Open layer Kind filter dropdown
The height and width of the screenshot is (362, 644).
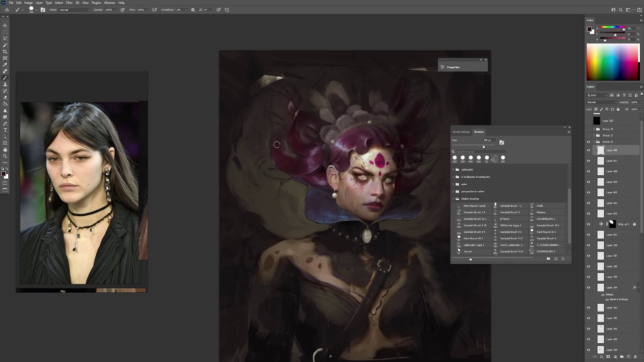[597, 95]
